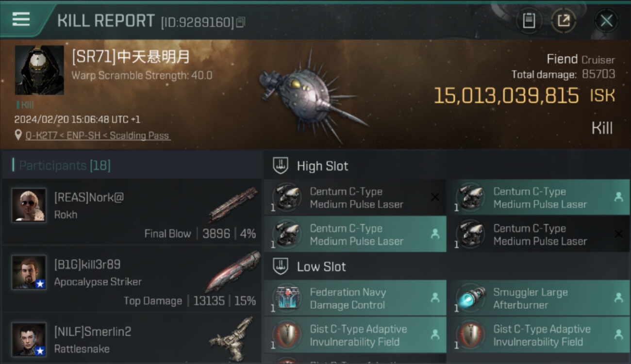Select the Rattlesnake ship icon
Image resolution: width=631 pixels, height=364 pixels.
click(232, 338)
